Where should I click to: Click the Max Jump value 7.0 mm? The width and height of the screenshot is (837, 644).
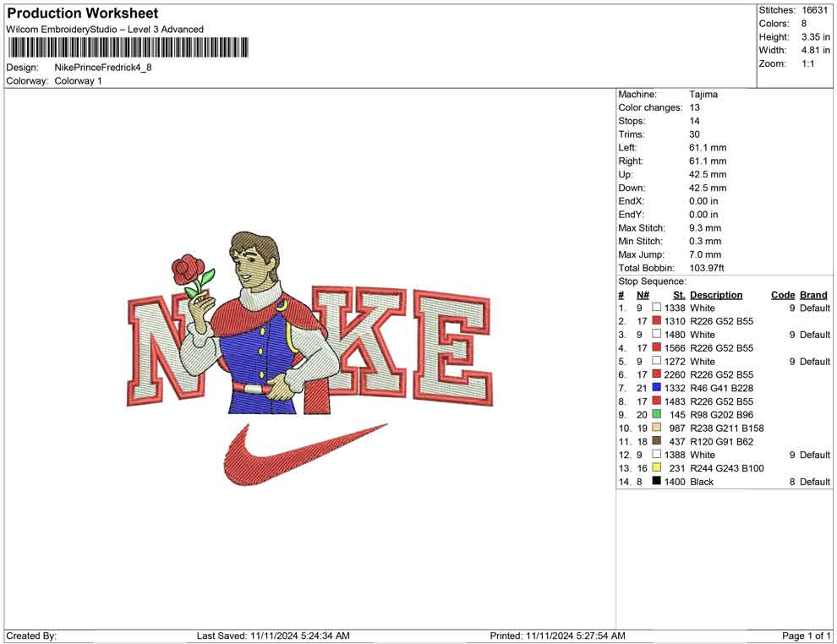[x=705, y=254]
